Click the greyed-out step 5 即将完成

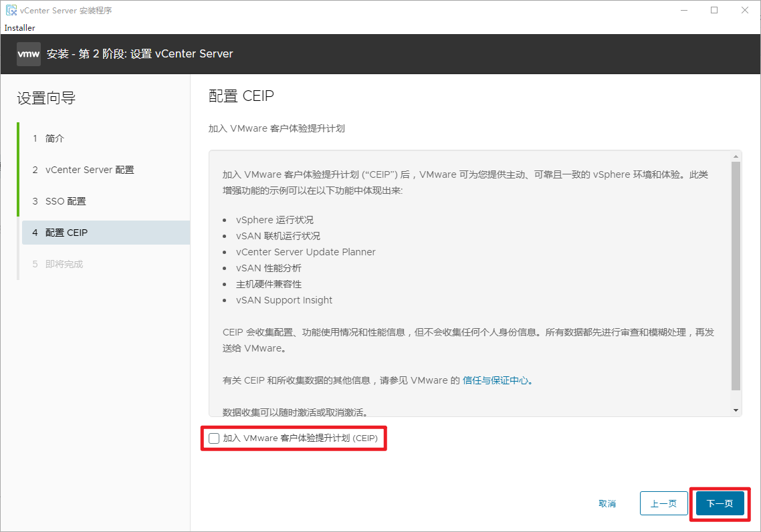[x=64, y=264]
